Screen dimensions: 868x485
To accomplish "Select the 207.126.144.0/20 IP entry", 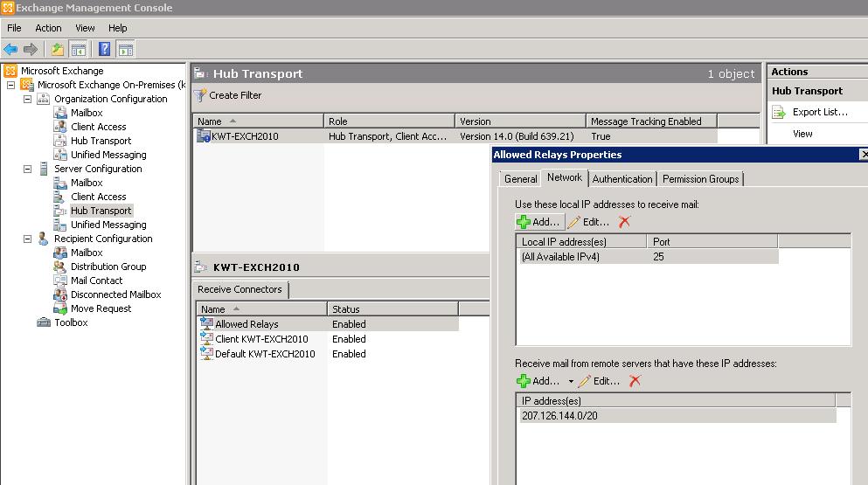I will pos(677,416).
